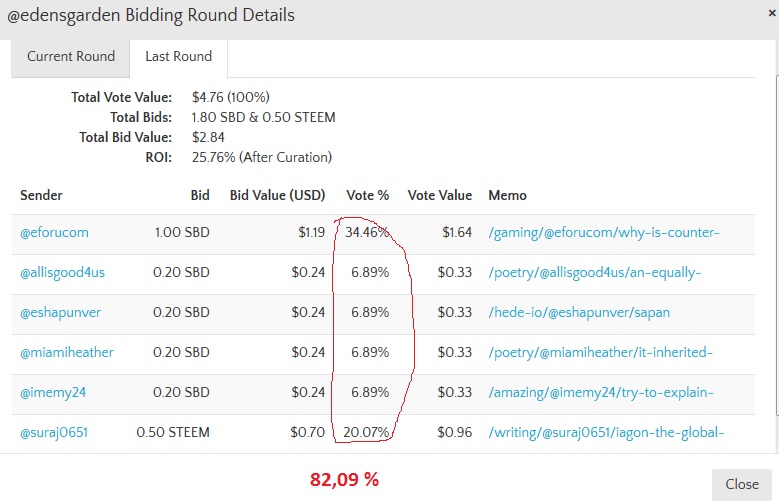Viewport: 779px width, 501px height.
Task: Close dialog with top-right X icon
Action: tap(772, 13)
